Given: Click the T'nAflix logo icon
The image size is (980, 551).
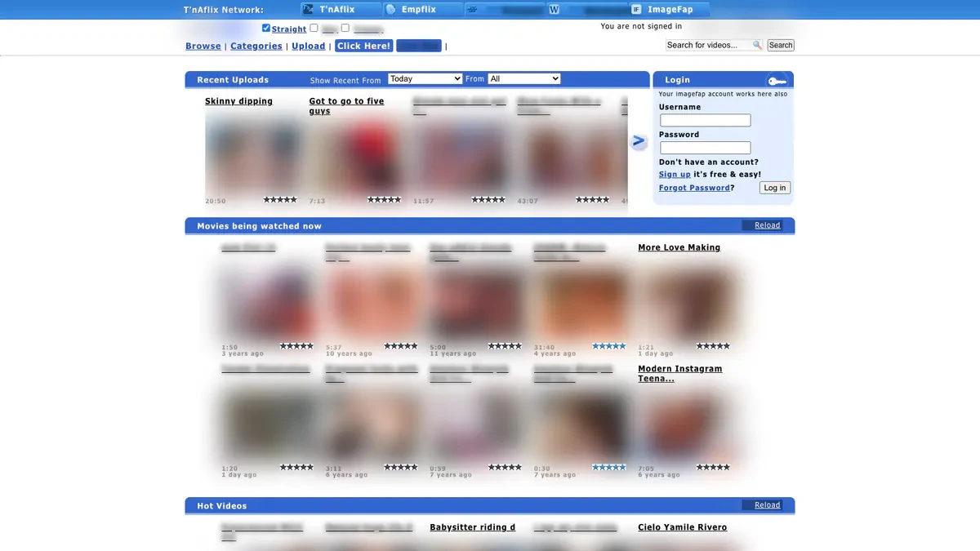Looking at the screenshot, I should (x=308, y=10).
